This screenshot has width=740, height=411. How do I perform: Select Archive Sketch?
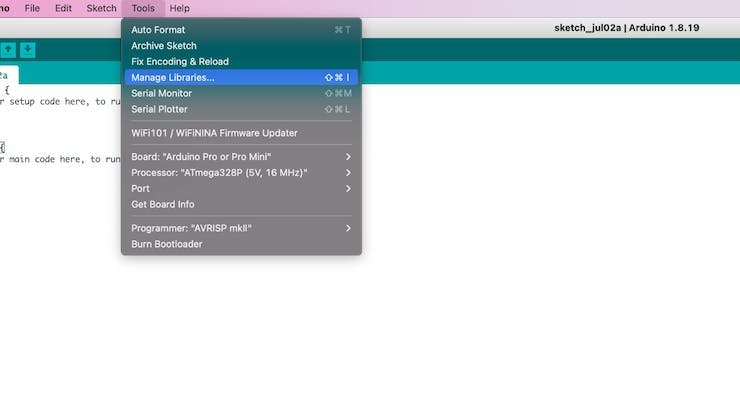(241, 46)
